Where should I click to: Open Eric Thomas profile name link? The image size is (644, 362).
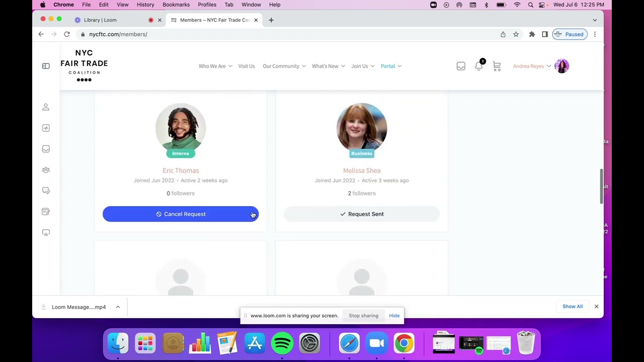(181, 170)
